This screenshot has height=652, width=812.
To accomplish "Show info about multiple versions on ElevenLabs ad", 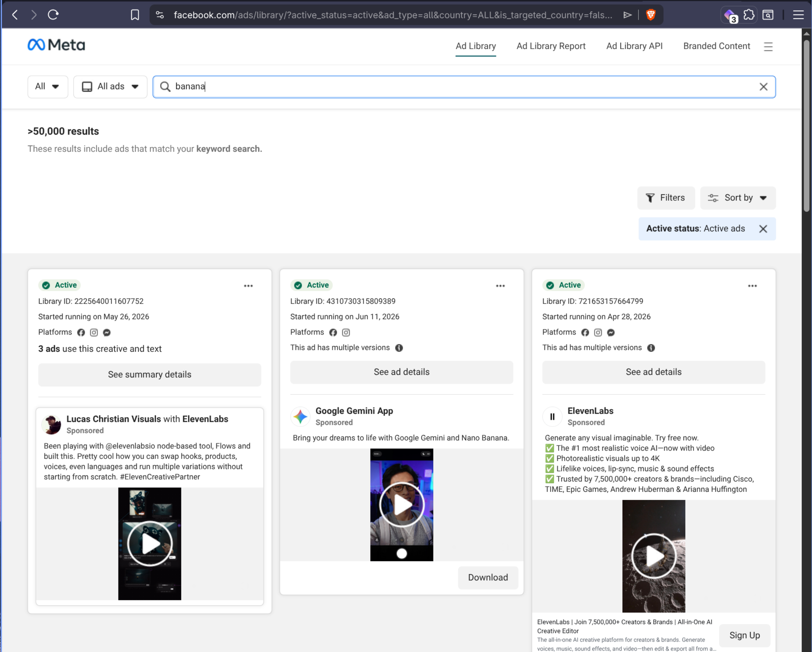I will click(x=651, y=348).
